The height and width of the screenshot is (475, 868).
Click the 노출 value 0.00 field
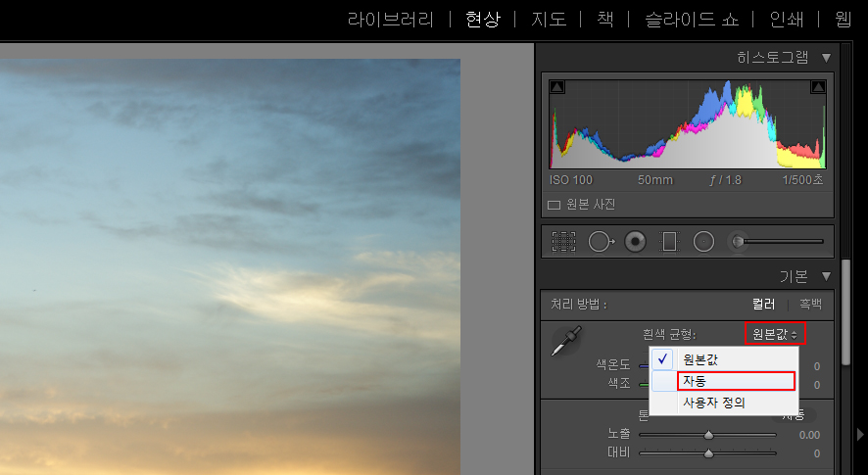tap(809, 435)
